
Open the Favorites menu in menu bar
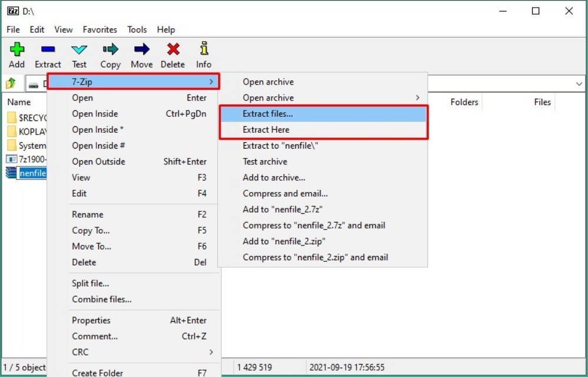click(99, 29)
